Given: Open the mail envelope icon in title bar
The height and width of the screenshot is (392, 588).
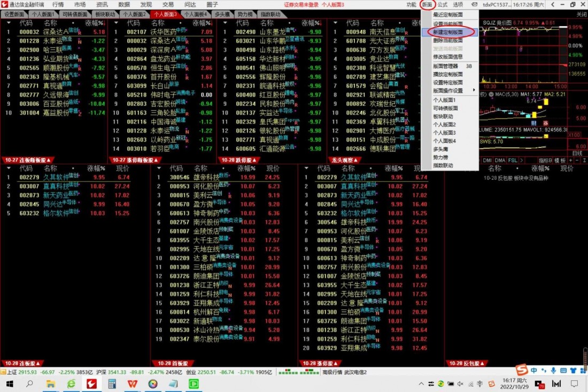Looking at the screenshot, I should click(x=474, y=4).
